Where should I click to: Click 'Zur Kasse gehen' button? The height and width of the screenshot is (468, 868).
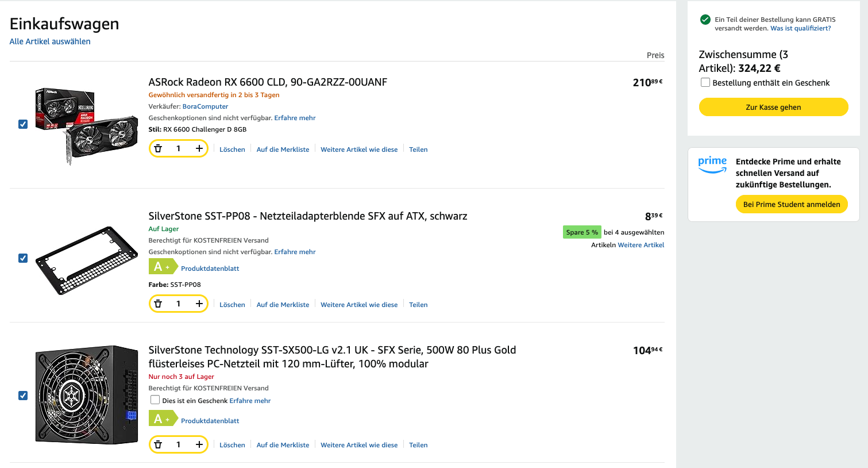(773, 107)
